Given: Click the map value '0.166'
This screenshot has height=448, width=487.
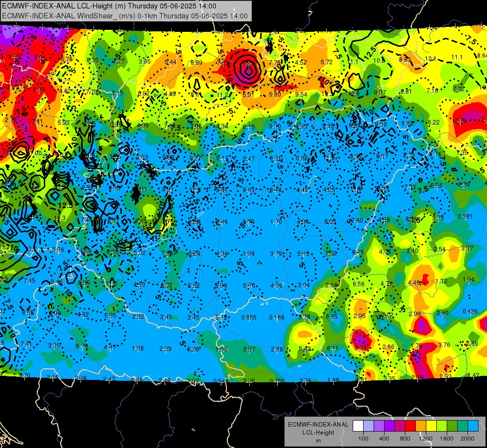Looking at the screenshot, I should point(277,318).
